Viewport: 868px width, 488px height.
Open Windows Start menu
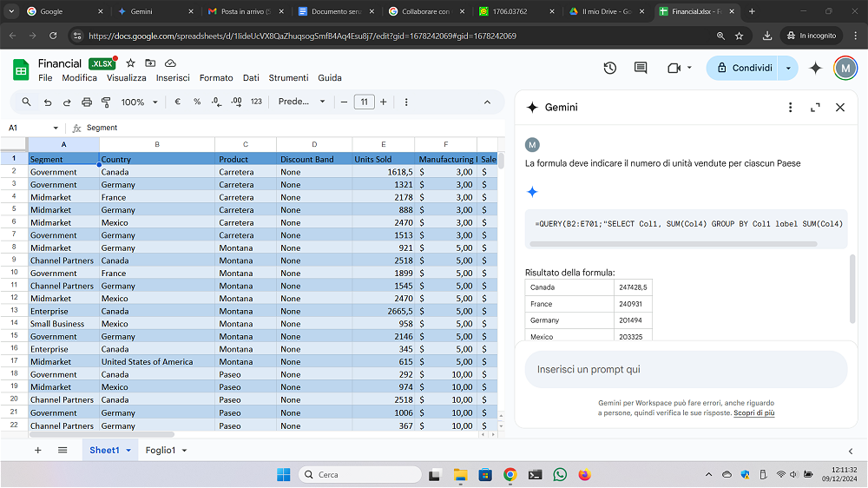(x=284, y=475)
